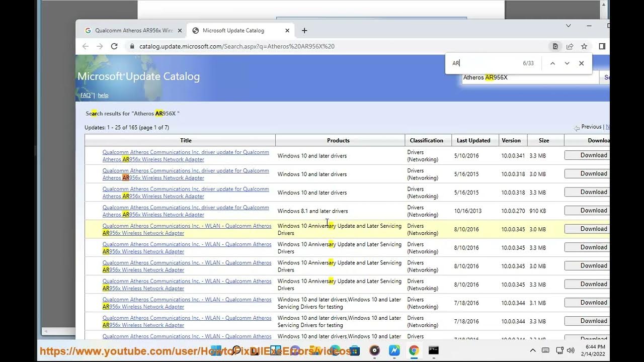
Task: Jump to the next find match
Action: coord(567,63)
